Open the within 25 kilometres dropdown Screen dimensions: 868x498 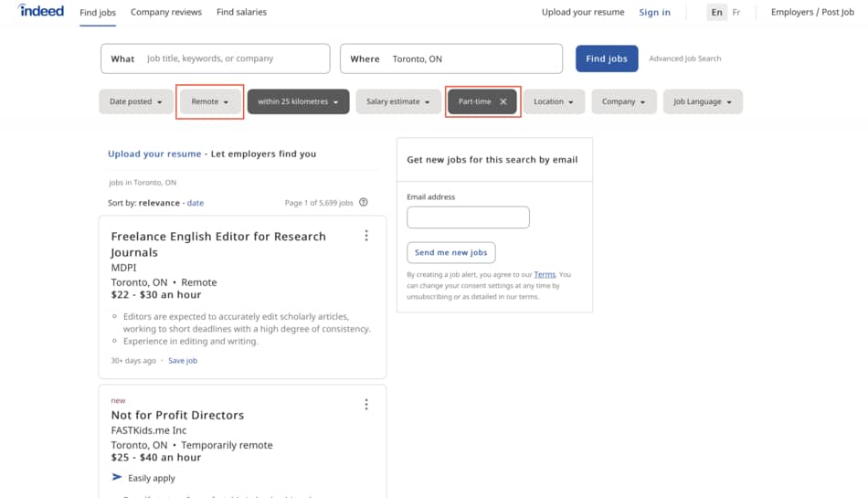tap(299, 101)
